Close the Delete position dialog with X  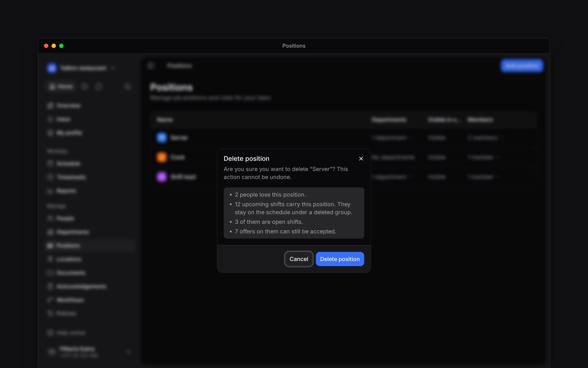[361, 159]
